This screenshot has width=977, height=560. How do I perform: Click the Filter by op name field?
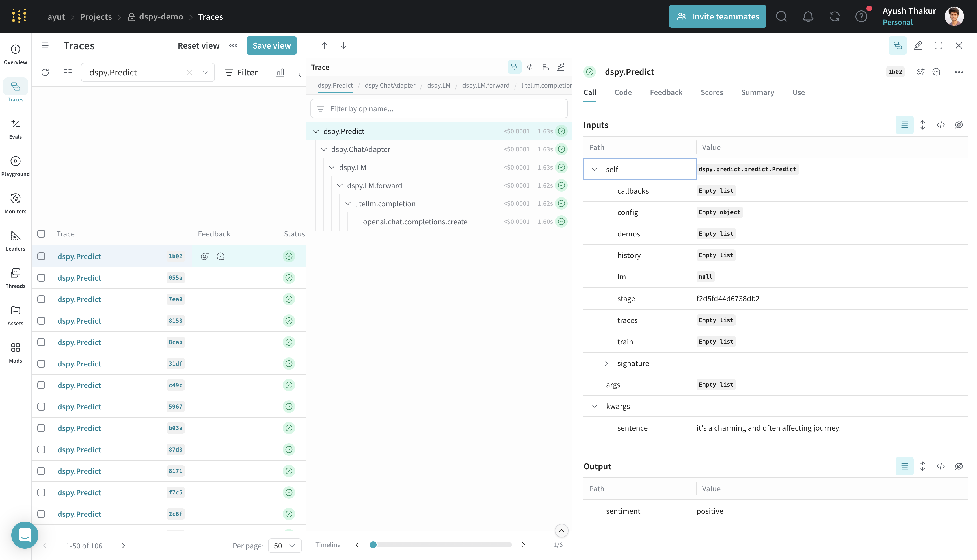pyautogui.click(x=439, y=108)
